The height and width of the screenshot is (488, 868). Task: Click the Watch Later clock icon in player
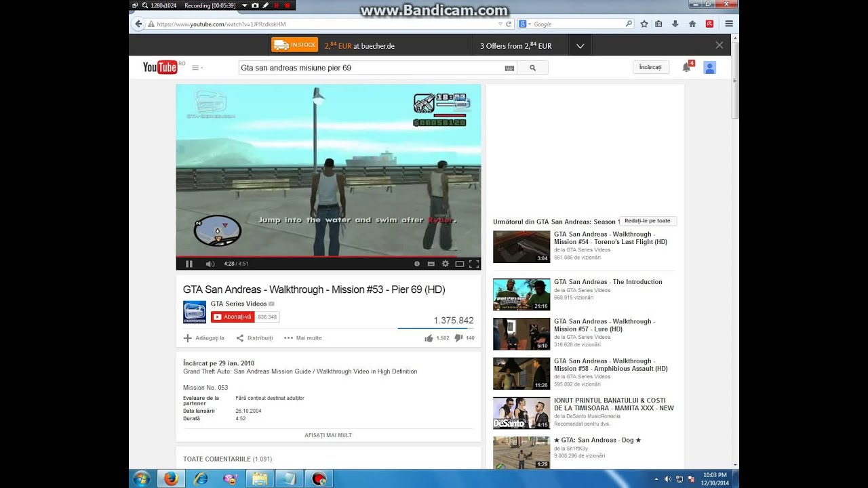[417, 264]
